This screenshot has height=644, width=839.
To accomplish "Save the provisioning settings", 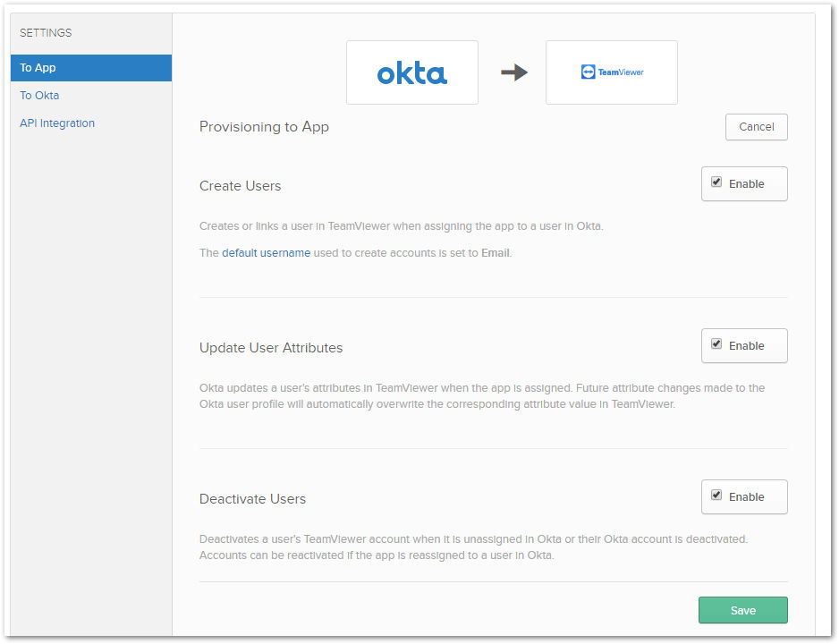I will (742, 610).
